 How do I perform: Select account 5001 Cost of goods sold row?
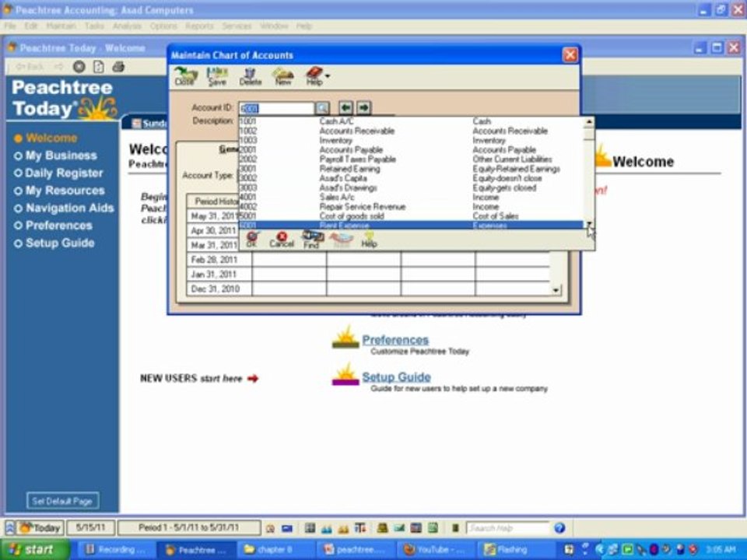411,216
